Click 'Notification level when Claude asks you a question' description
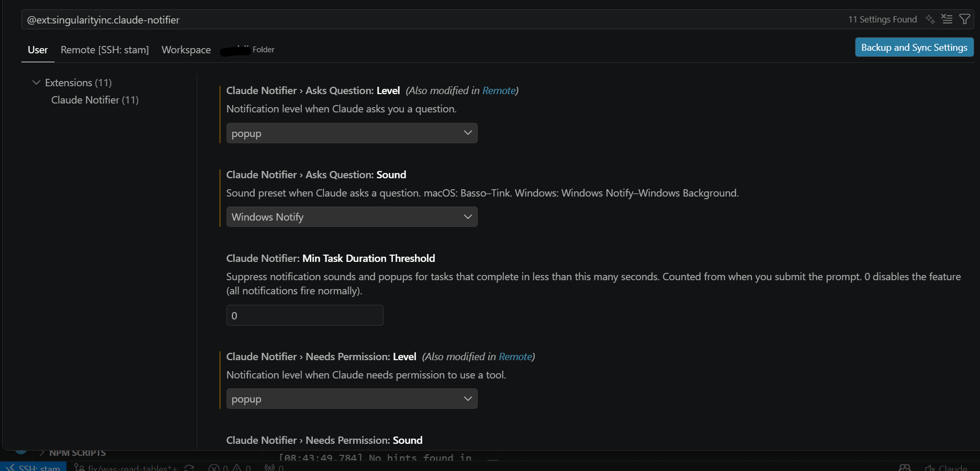Screen dimensions: 980x471 pos(342,109)
